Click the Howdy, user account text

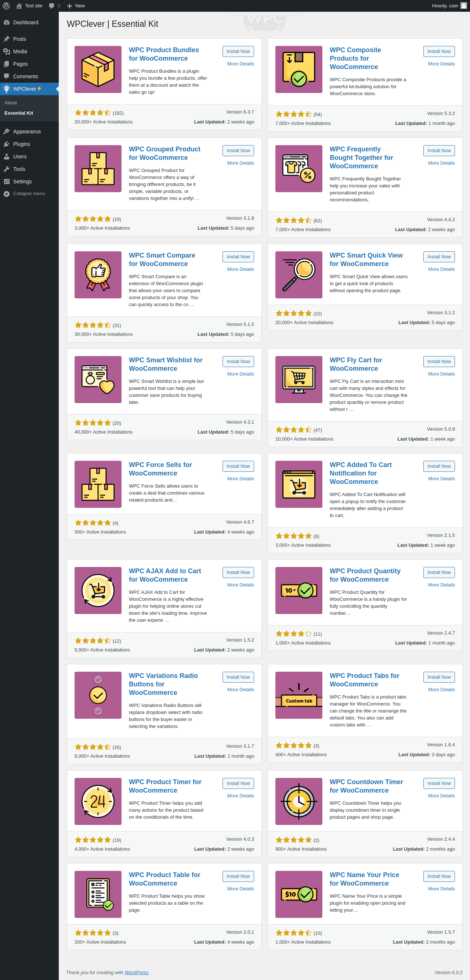pos(445,6)
